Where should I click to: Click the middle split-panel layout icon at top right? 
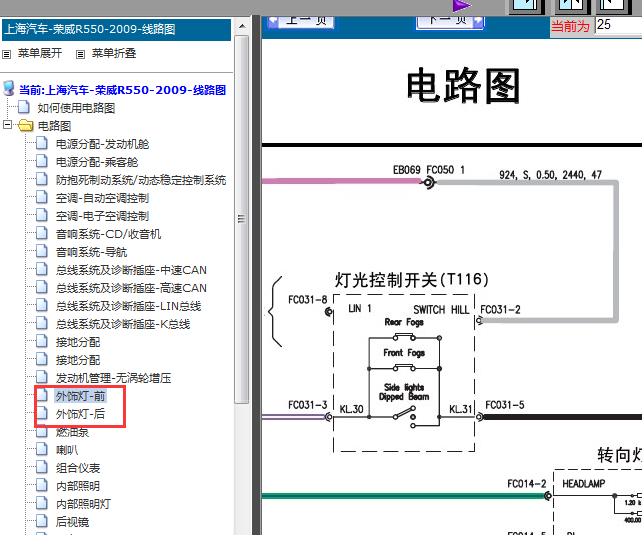point(572,6)
